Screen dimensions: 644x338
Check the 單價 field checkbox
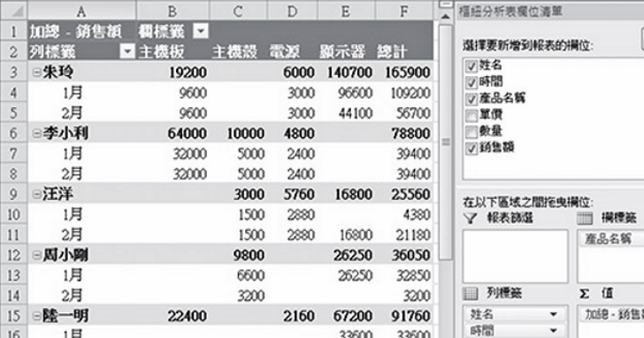pyautogui.click(x=471, y=115)
